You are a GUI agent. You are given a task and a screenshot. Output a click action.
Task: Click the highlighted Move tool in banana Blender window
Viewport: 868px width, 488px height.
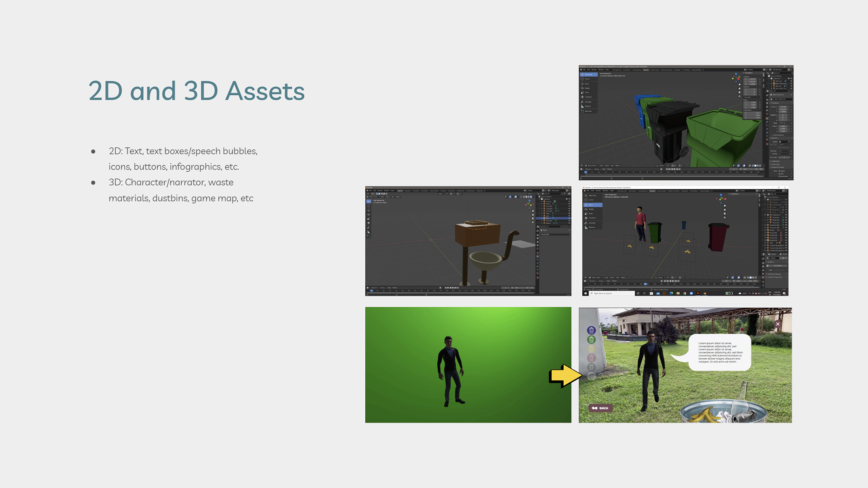pyautogui.click(x=593, y=205)
